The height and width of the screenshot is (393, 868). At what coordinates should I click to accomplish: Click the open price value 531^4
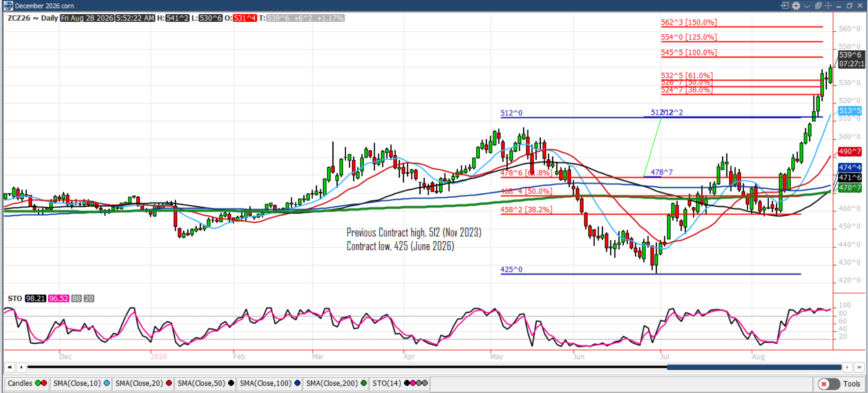pos(245,18)
